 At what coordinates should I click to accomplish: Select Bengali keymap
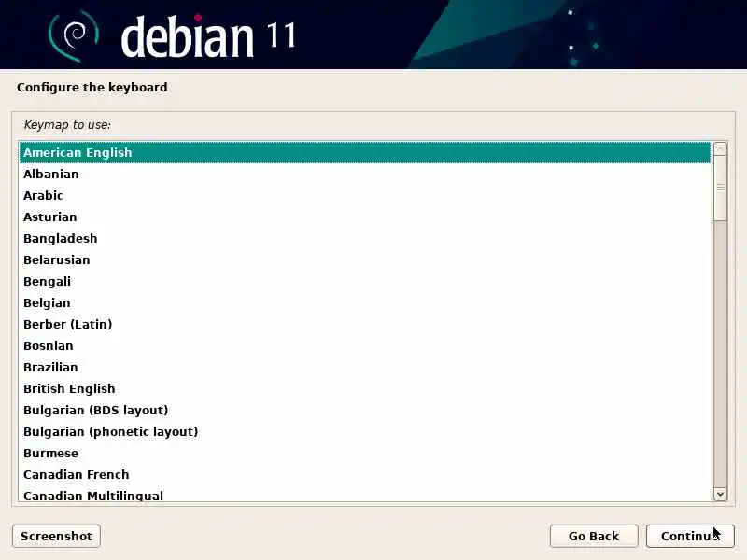click(x=365, y=281)
